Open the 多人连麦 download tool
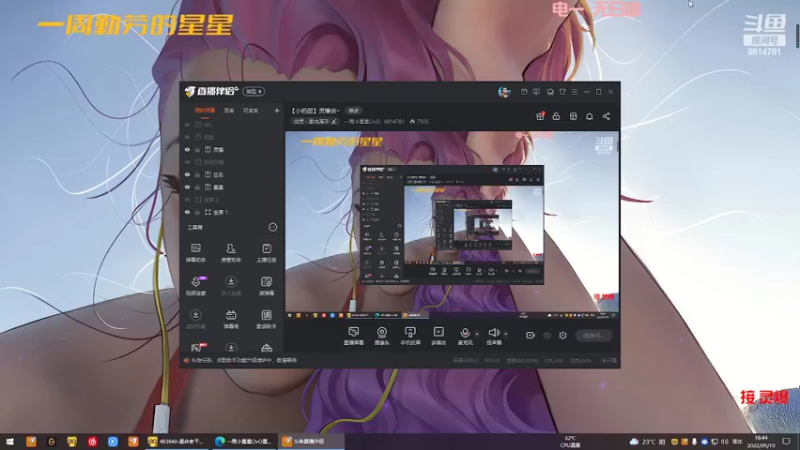Image resolution: width=800 pixels, height=450 pixels. (x=231, y=286)
